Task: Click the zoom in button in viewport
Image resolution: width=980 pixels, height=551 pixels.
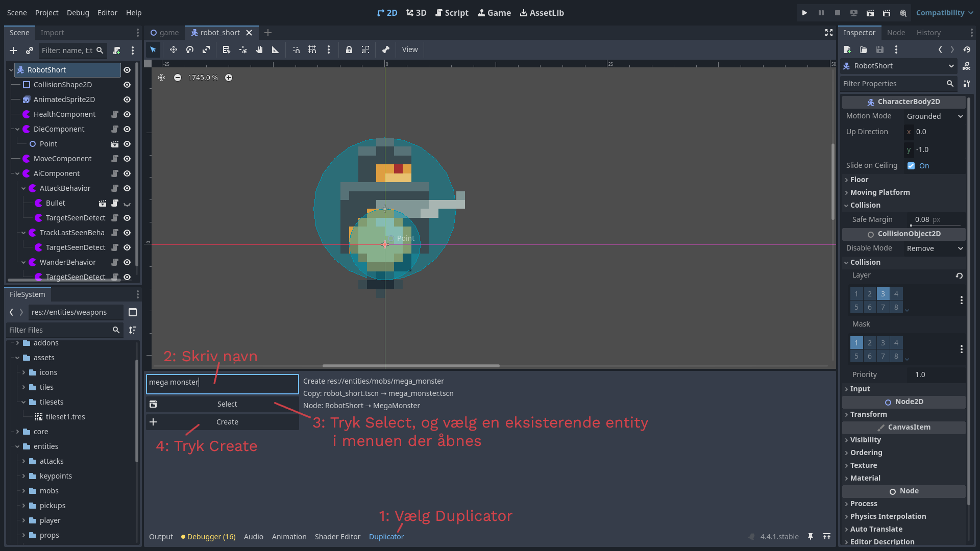Action: (229, 78)
